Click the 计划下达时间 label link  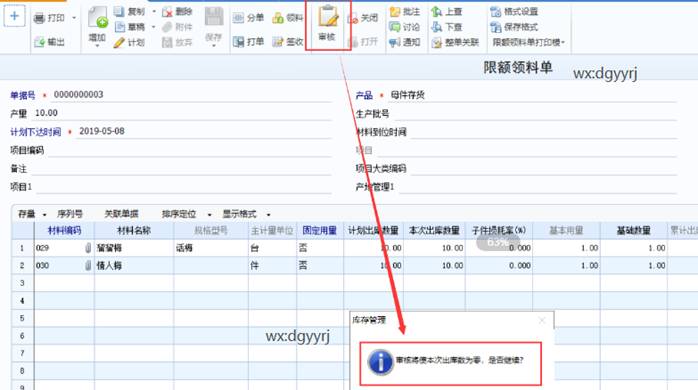click(36, 132)
